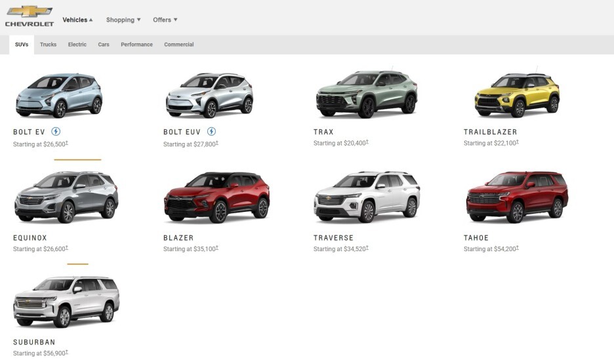Open the BOLT EV model link

coord(29,132)
